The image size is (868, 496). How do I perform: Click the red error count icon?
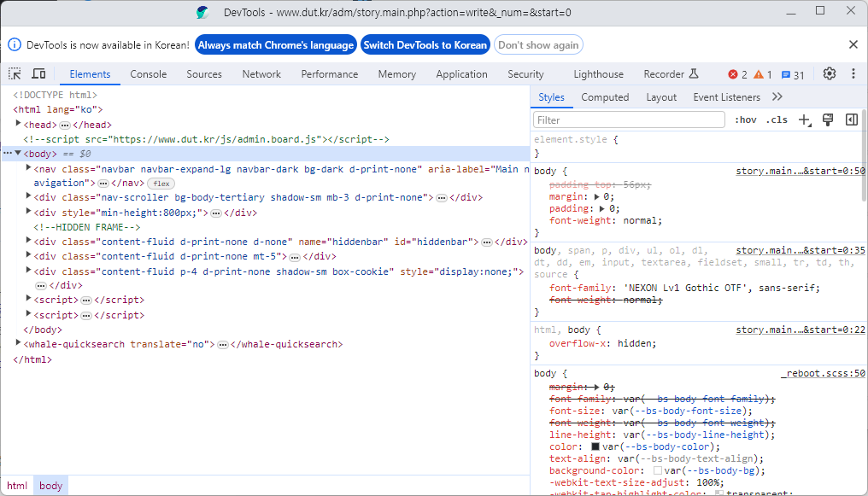pyautogui.click(x=733, y=74)
